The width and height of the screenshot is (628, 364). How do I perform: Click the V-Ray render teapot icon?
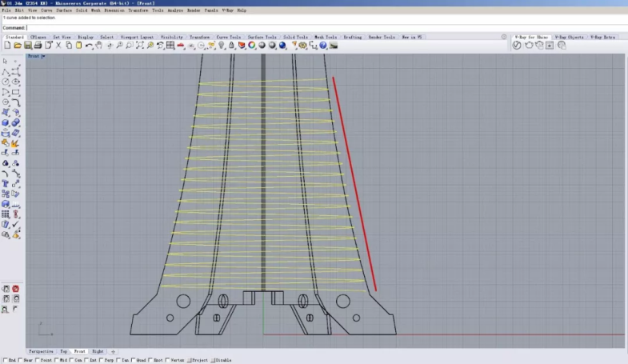(x=528, y=46)
